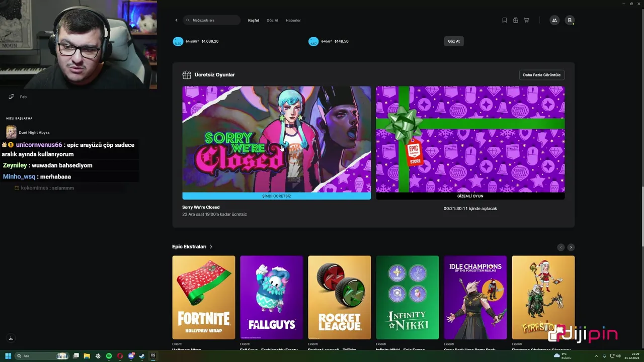This screenshot has height=362, width=644.
Task: Click the microphone icon in the system tray
Action: [x=604, y=356]
